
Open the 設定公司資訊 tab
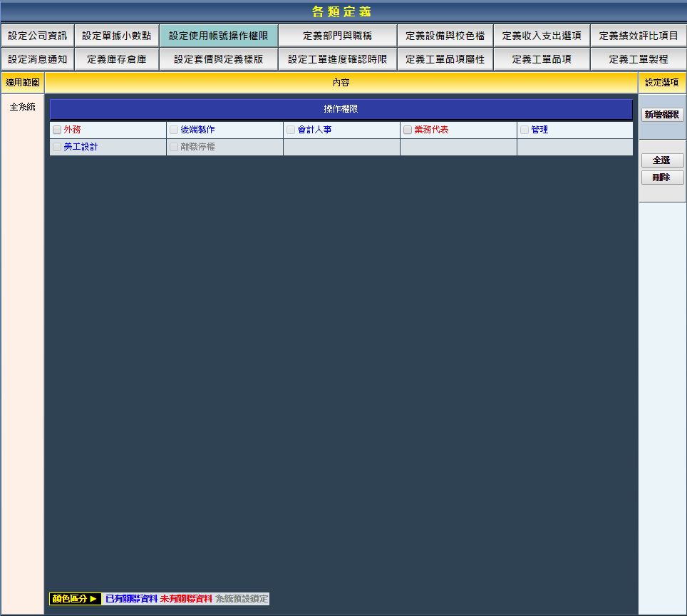click(37, 36)
